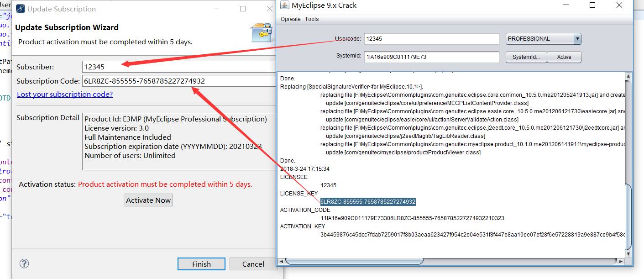
Task: Click the Subscriber input field
Action: (x=179, y=67)
